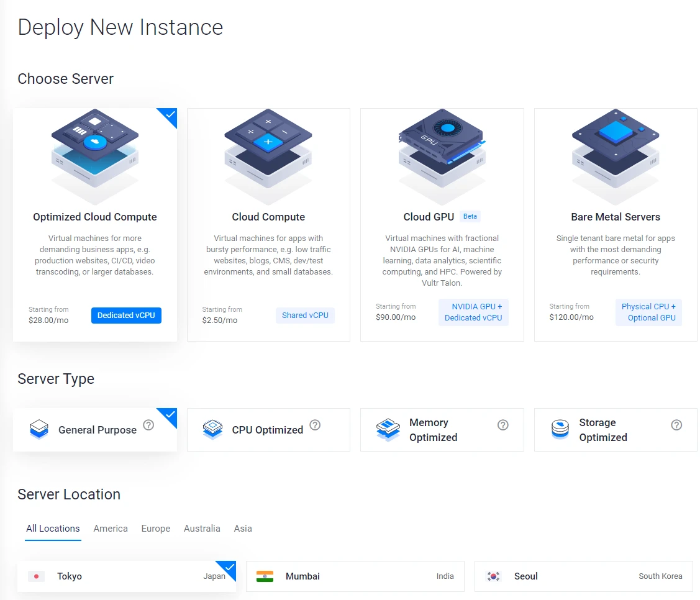Open help for General Purpose type

(x=148, y=425)
